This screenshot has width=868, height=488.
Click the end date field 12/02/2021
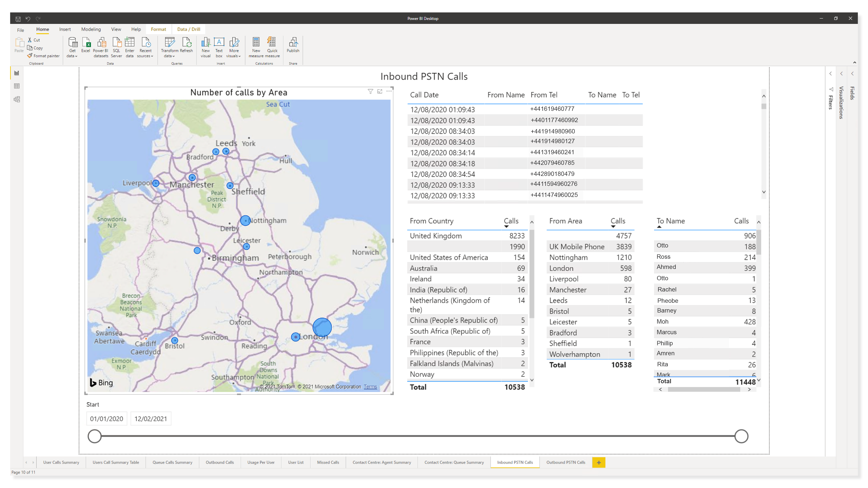(x=151, y=419)
